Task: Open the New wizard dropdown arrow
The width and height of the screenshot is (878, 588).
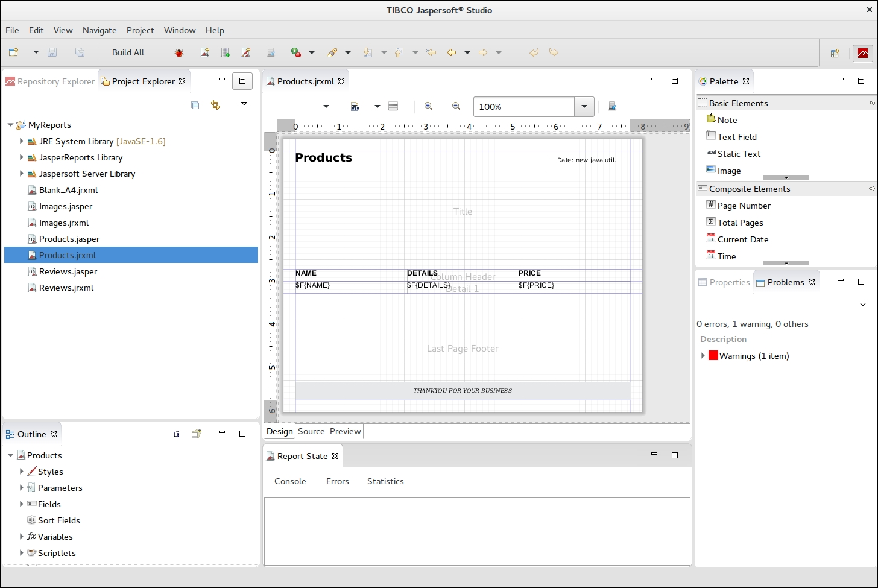Action: (36, 52)
